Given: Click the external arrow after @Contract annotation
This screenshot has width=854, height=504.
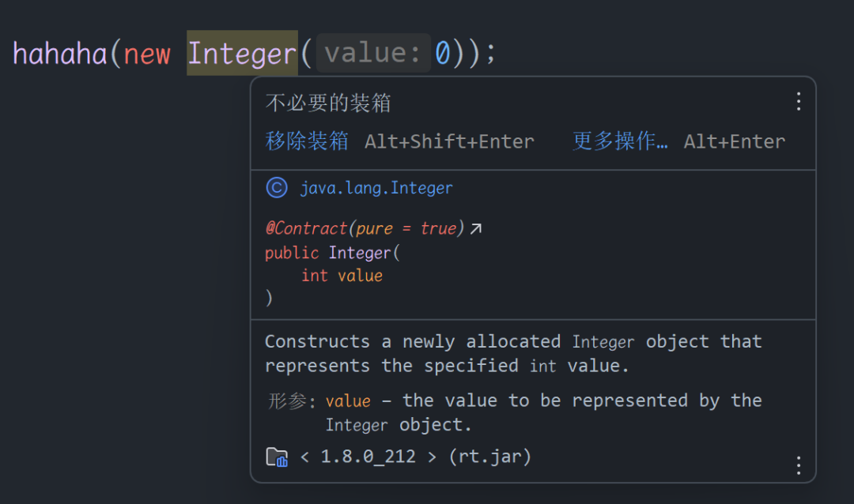Looking at the screenshot, I should point(476,228).
